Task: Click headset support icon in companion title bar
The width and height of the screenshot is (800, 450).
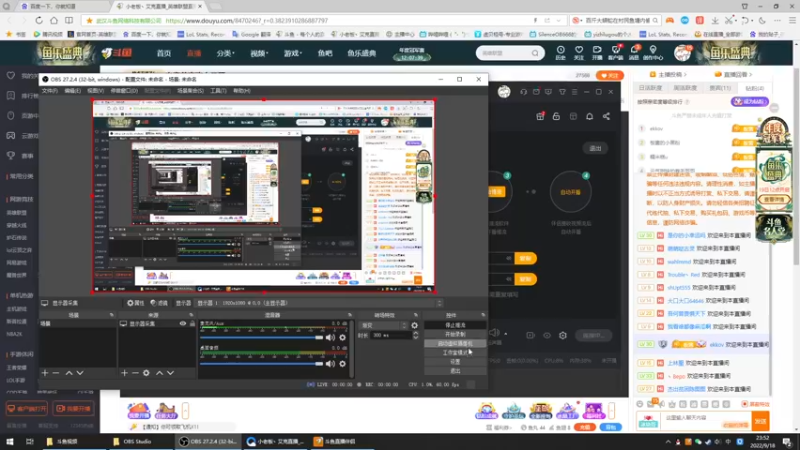Action: pos(523,92)
